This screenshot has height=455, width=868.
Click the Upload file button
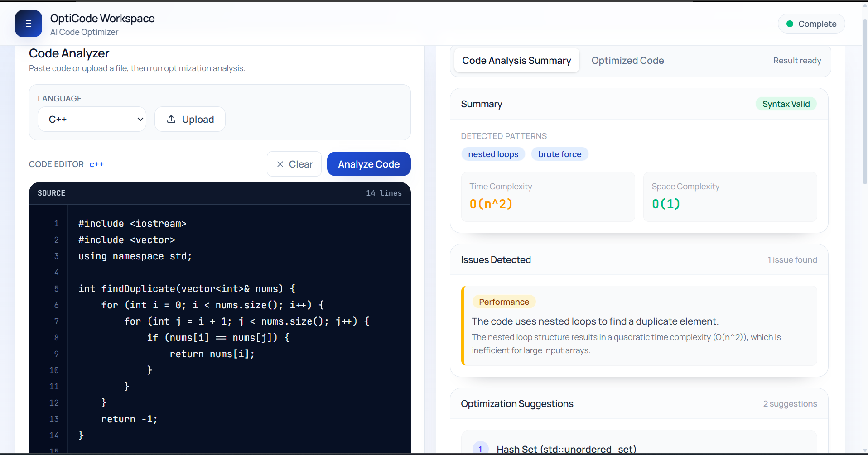tap(190, 119)
